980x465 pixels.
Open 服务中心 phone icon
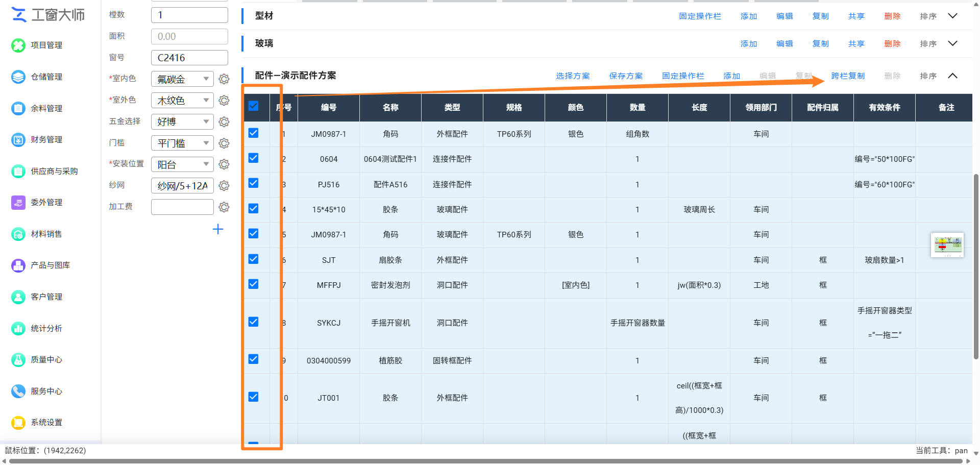coord(18,391)
